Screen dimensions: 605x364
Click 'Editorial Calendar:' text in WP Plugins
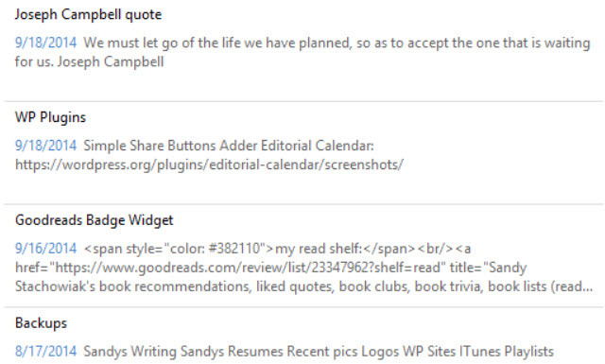click(318, 146)
